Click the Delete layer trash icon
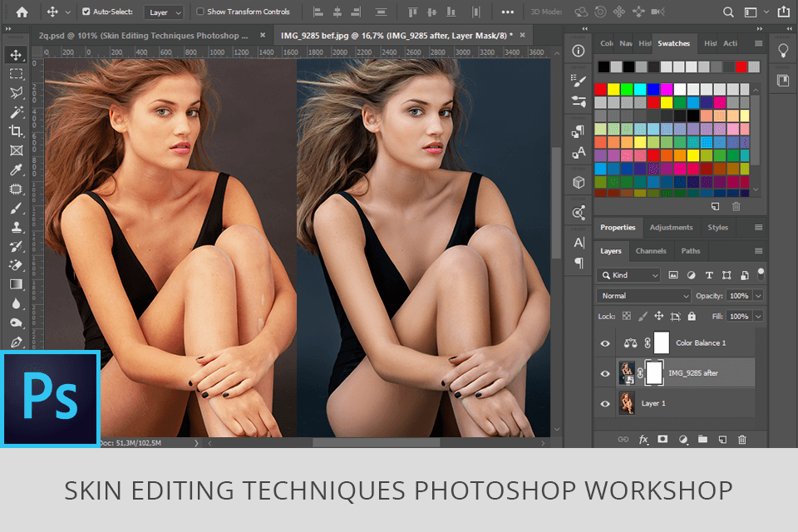This screenshot has height=532, width=798. pos(742,440)
